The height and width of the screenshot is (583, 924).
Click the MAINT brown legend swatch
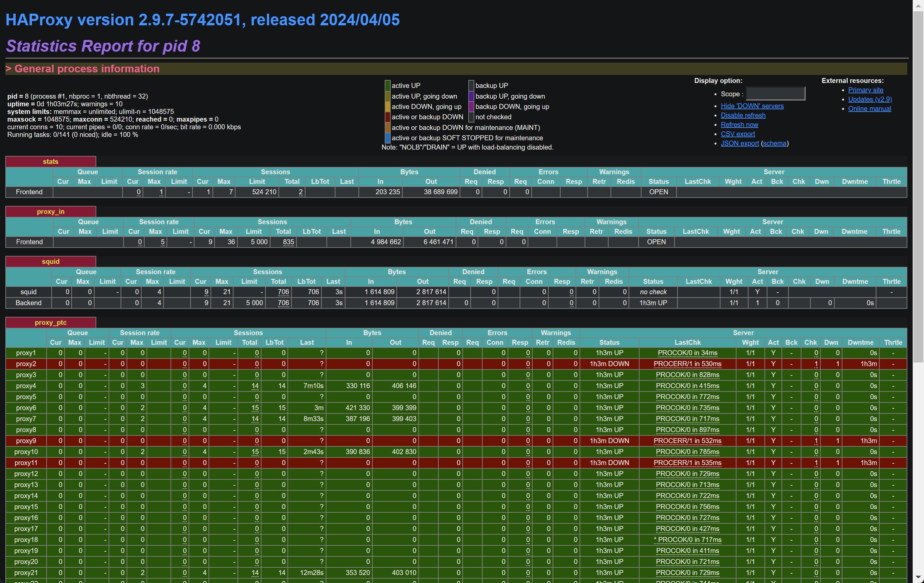point(387,127)
